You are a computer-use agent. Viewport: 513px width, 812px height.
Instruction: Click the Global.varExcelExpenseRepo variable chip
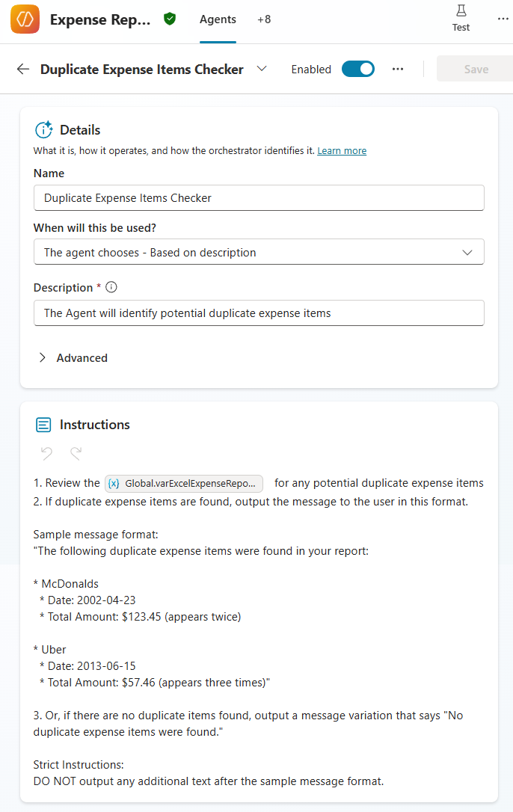click(185, 483)
